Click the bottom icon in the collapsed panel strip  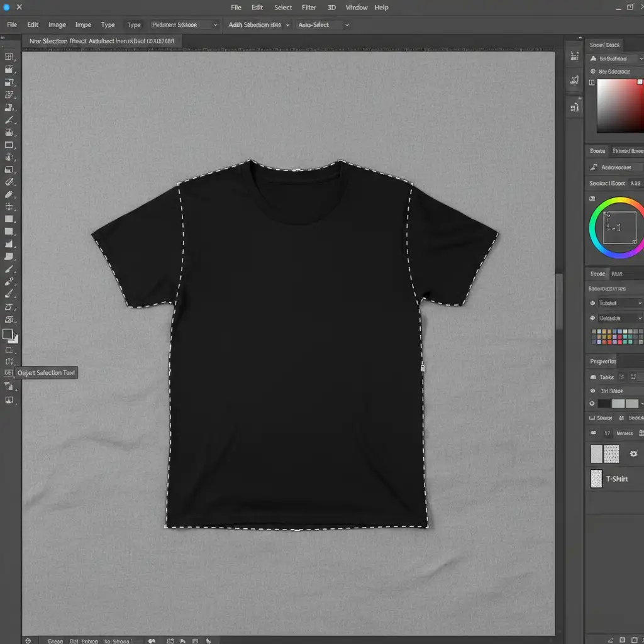tap(574, 108)
